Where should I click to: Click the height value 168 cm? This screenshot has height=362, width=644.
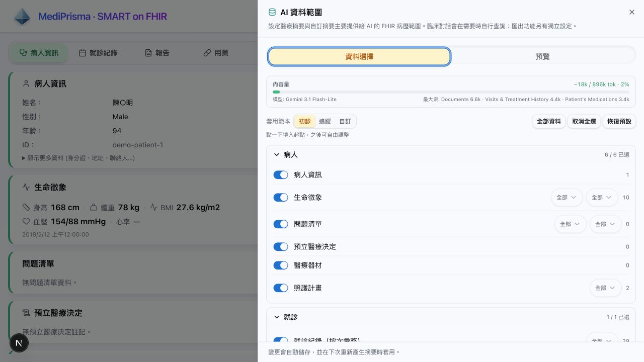coord(65,208)
